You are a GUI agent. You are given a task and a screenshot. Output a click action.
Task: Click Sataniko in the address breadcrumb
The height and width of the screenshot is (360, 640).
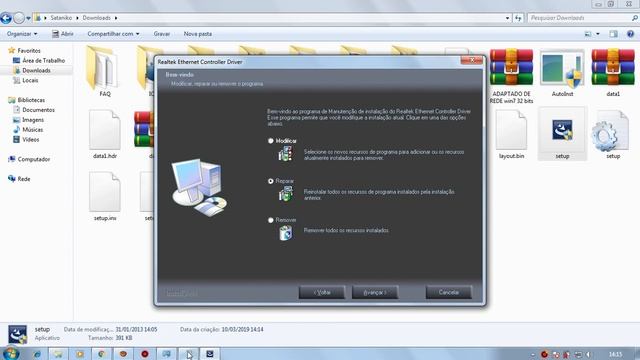point(61,18)
